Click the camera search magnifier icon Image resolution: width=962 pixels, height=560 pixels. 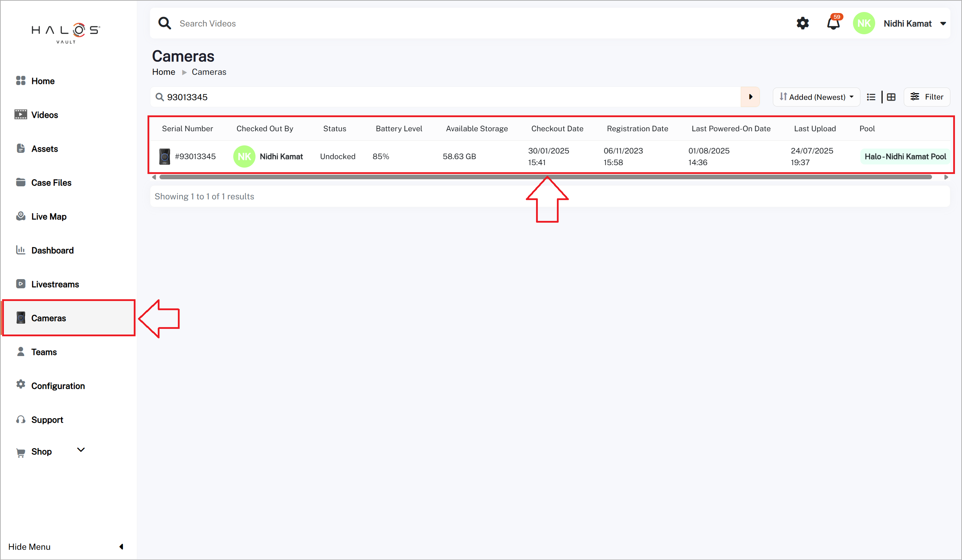click(x=160, y=97)
